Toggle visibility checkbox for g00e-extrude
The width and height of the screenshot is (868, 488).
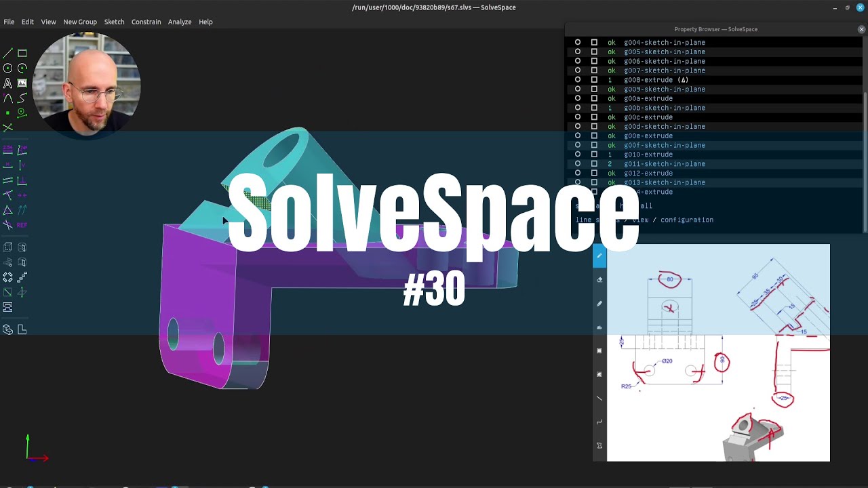point(594,136)
